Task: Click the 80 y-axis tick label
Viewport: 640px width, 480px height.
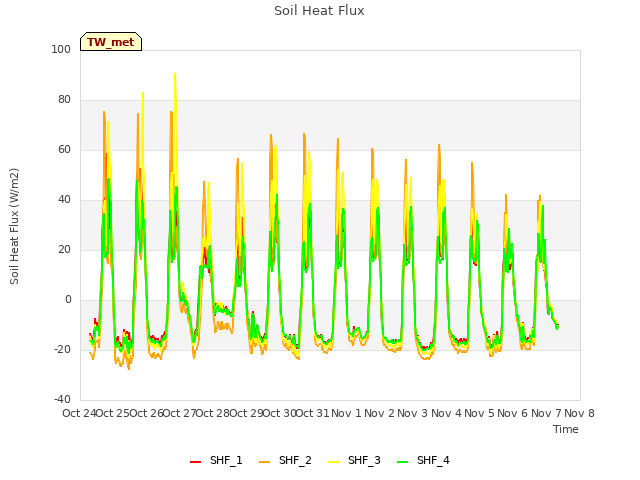Action: point(64,100)
